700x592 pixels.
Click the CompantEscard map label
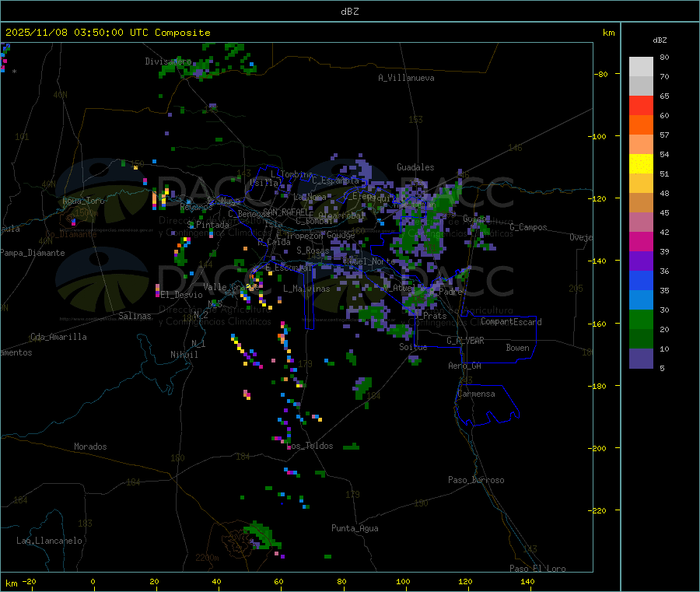click(x=511, y=322)
